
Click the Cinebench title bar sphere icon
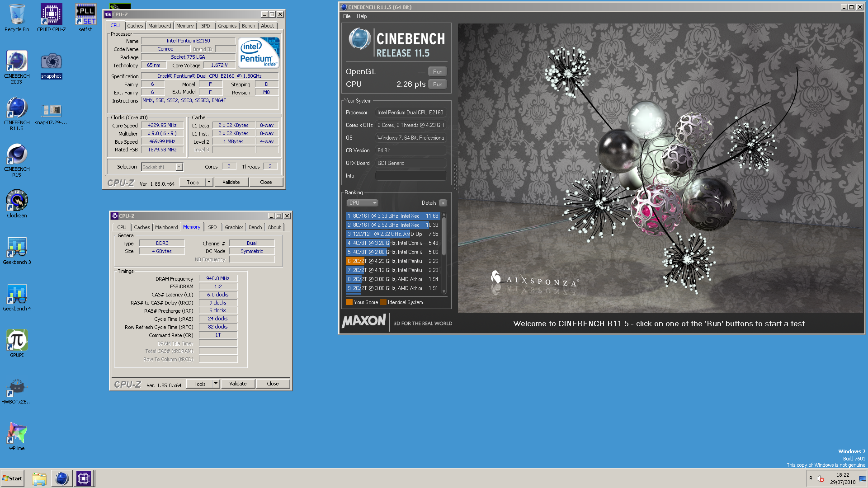(344, 7)
